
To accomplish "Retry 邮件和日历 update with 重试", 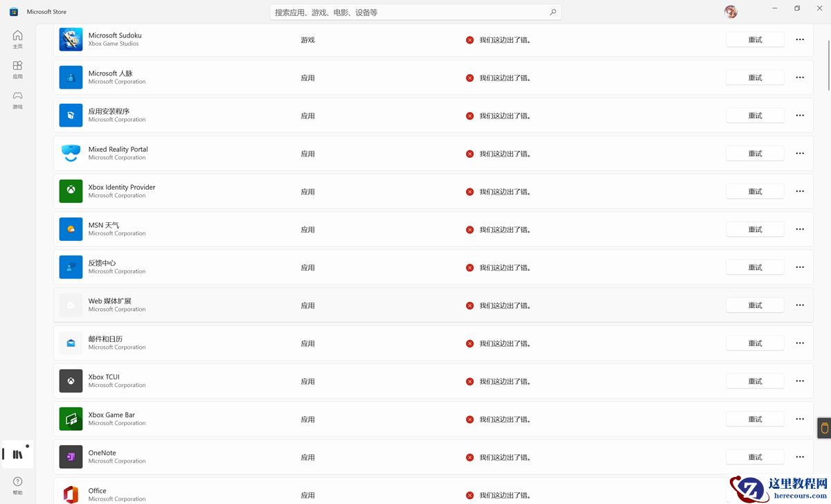I will pos(755,343).
